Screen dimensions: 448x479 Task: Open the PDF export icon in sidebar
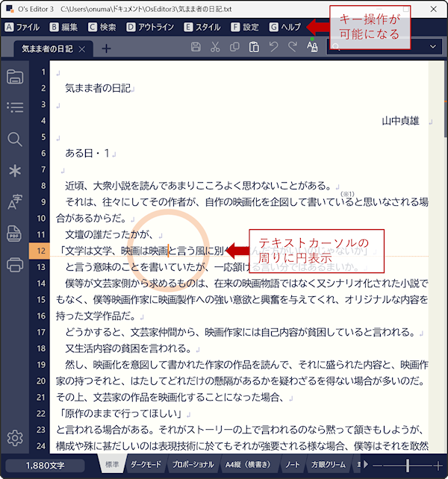[x=14, y=233]
